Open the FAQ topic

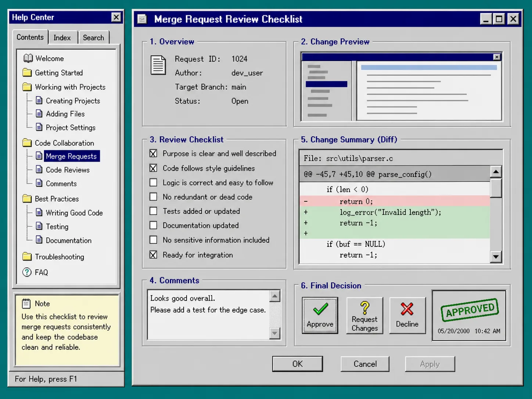(x=42, y=272)
